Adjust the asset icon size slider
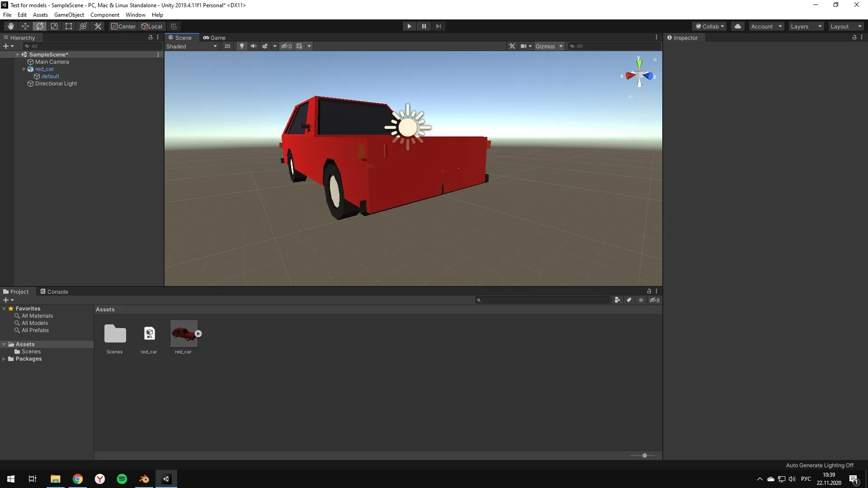 point(644,455)
